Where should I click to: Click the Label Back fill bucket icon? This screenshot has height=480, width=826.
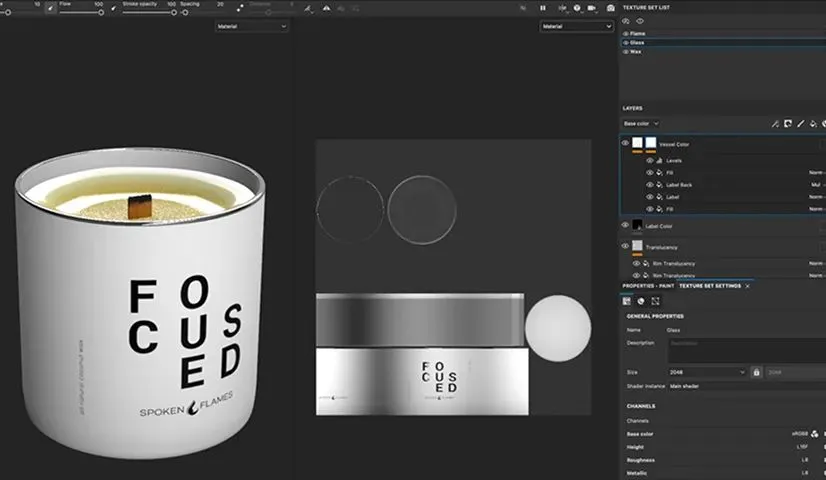(x=659, y=185)
